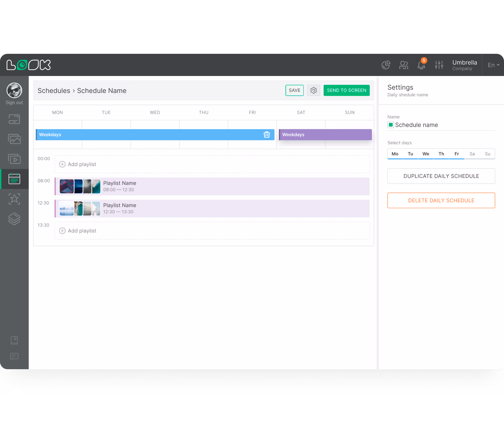This screenshot has width=504, height=423.
Task: Click the THU column header
Action: point(204,113)
